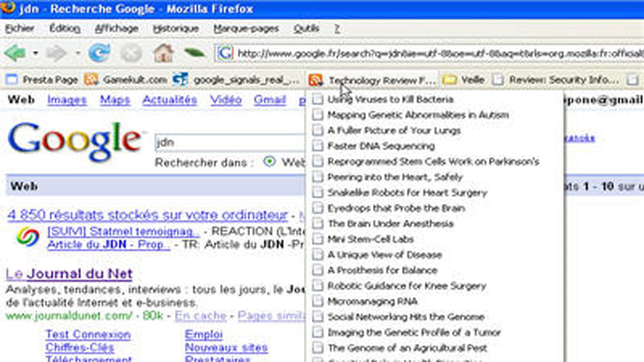This screenshot has width=644, height=362.
Task: Click the green leaf toolbar icon
Action: click(x=195, y=53)
